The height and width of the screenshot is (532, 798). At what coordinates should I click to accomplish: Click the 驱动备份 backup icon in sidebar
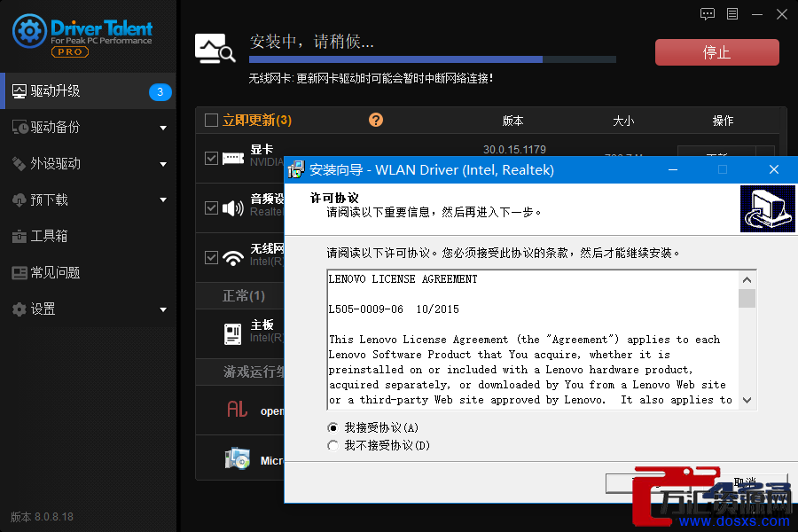(x=20, y=128)
